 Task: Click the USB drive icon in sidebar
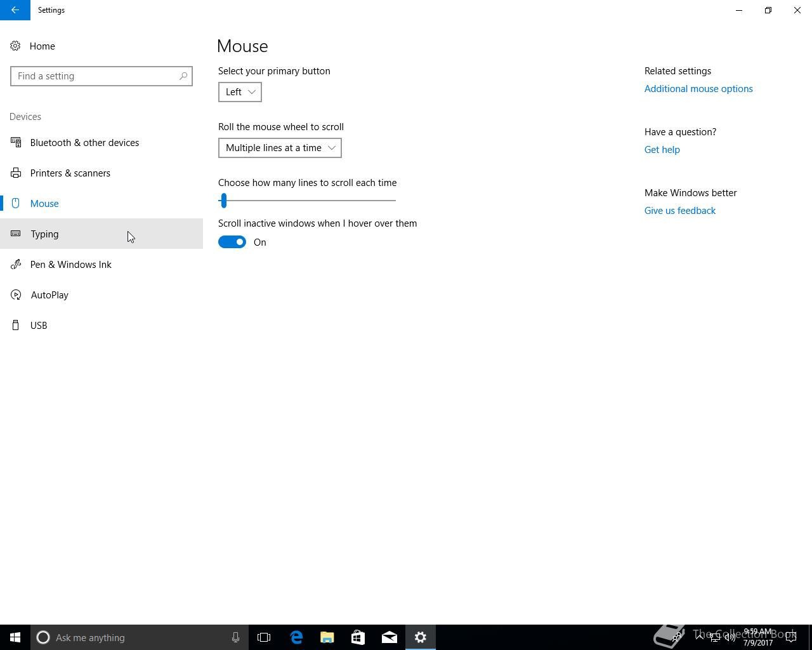tap(16, 325)
